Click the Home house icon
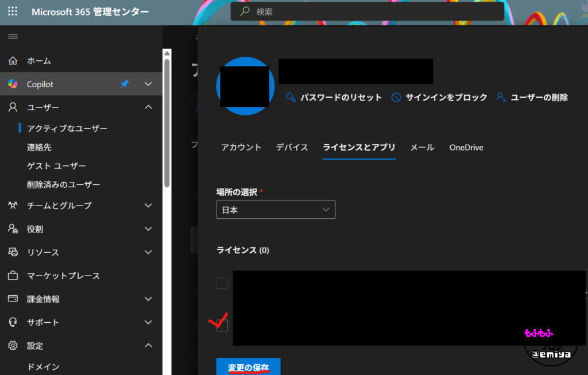The width and height of the screenshot is (588, 375). [13, 61]
